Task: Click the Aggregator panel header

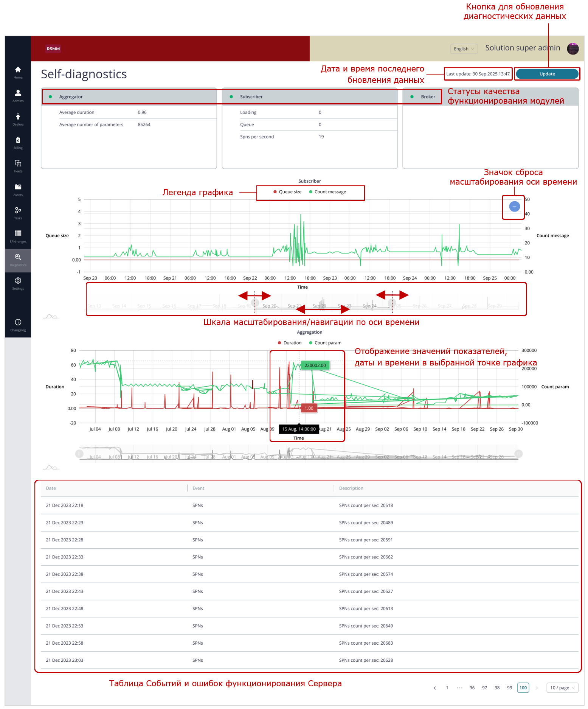Action: (x=129, y=97)
